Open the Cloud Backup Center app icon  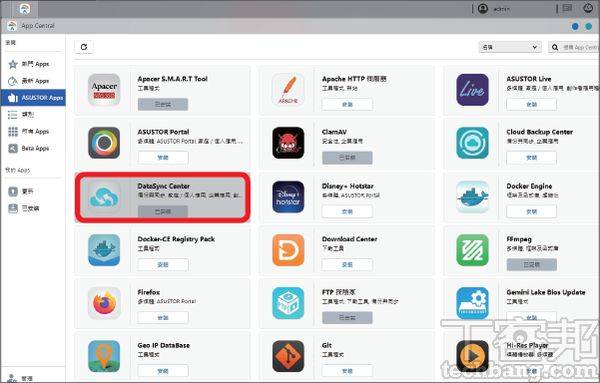pyautogui.click(x=472, y=143)
